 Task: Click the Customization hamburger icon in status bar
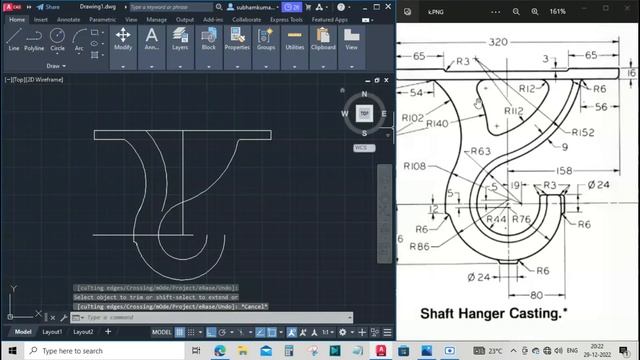click(387, 332)
